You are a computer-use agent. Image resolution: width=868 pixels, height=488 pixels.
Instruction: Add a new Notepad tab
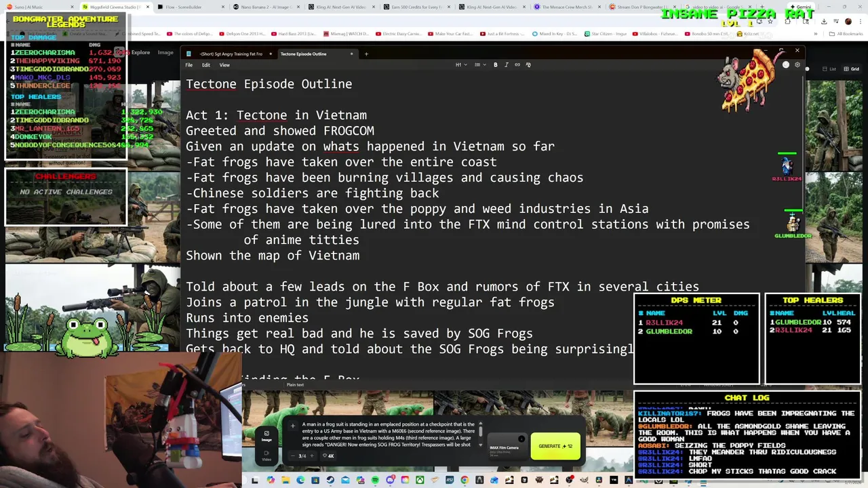pos(366,54)
